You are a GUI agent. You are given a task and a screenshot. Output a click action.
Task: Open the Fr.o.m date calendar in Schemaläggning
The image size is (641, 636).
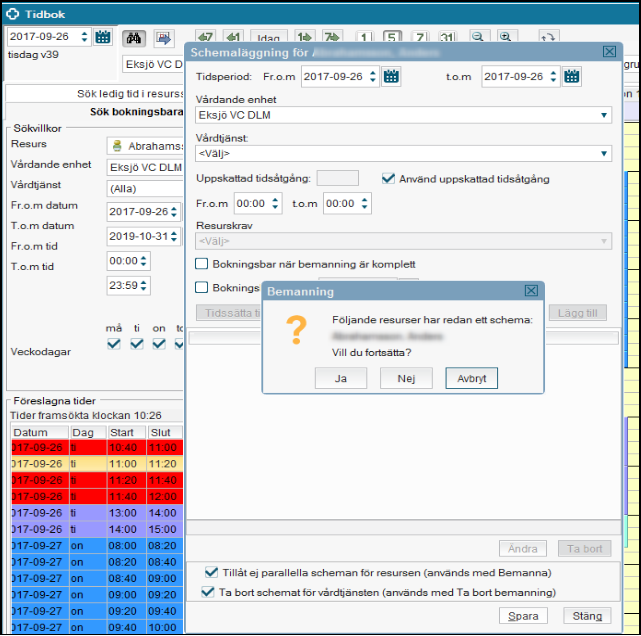pos(392,76)
